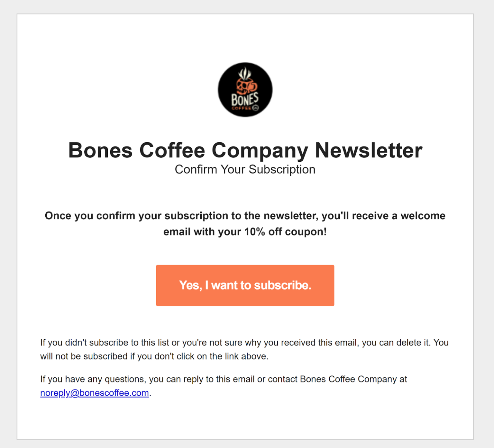Click the small orange COFFEE text in logo
Image resolution: width=494 pixels, height=448 pixels.
click(x=242, y=108)
